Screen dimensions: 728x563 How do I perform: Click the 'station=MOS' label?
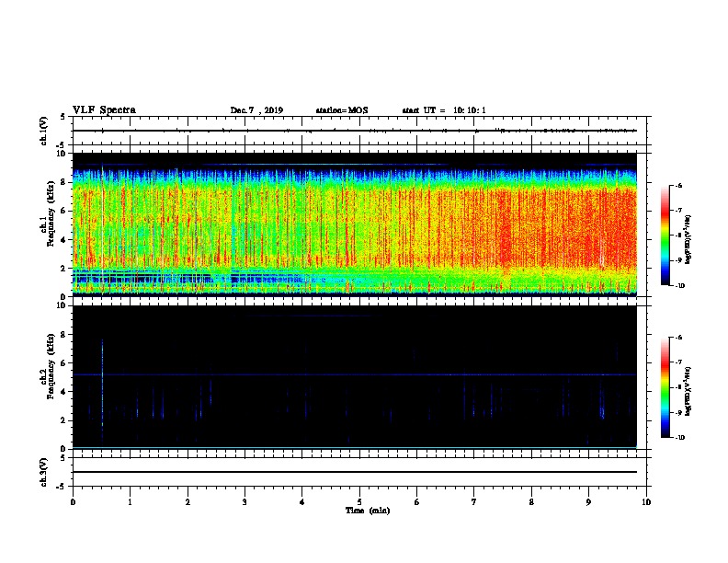point(342,110)
